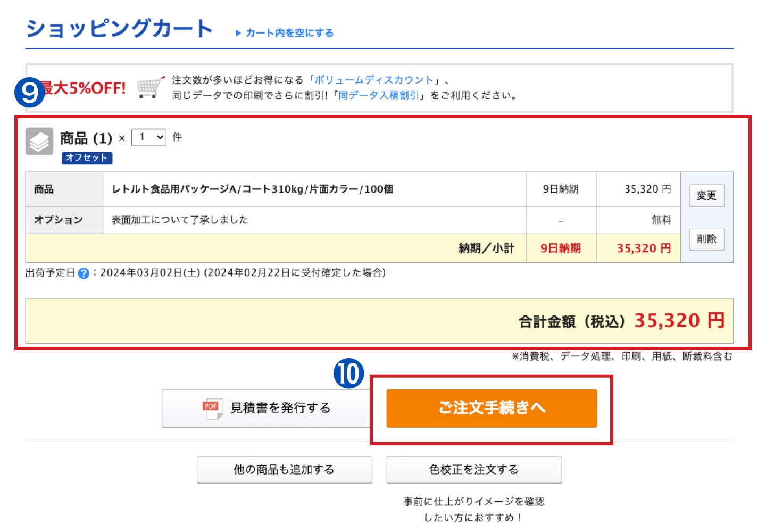Issue an estimate with 見積書を発行する
Image resolution: width=766 pixels, height=532 pixels.
[x=267, y=409]
